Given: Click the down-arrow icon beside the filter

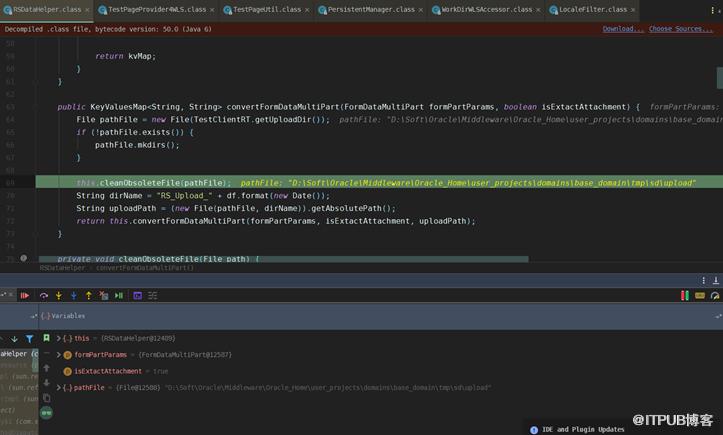Looking at the screenshot, I should (14, 339).
